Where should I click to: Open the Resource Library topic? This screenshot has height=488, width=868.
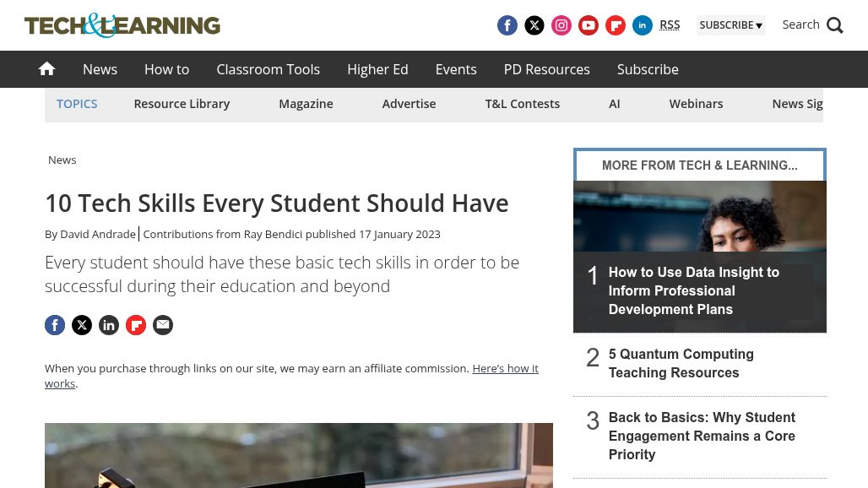(182, 104)
